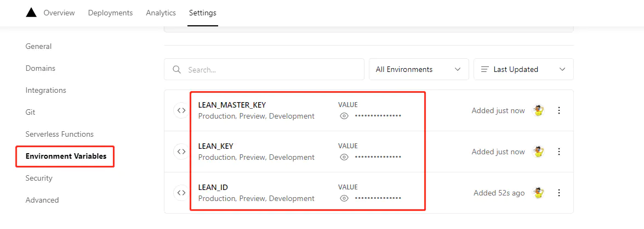Click the environments text under LEAN_KEY

point(257,157)
